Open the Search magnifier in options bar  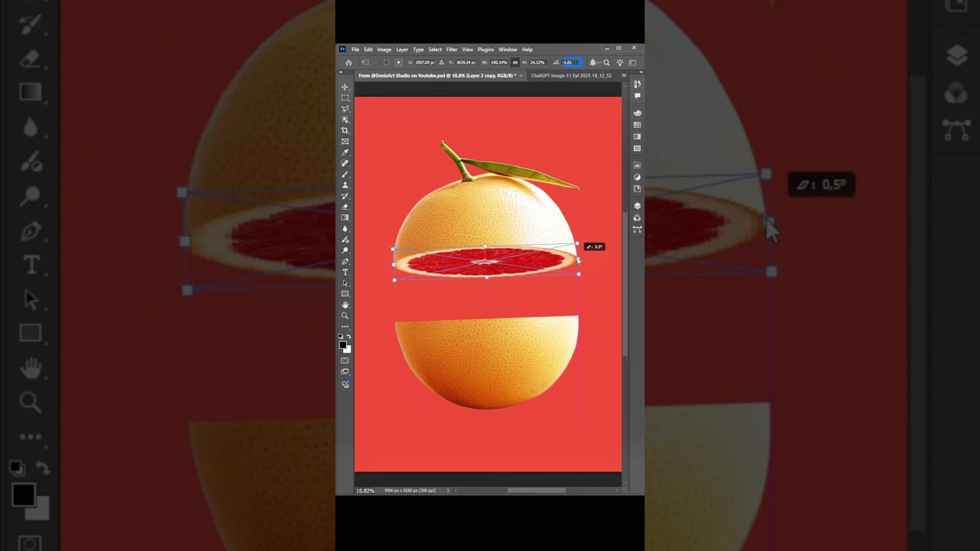pyautogui.click(x=606, y=63)
